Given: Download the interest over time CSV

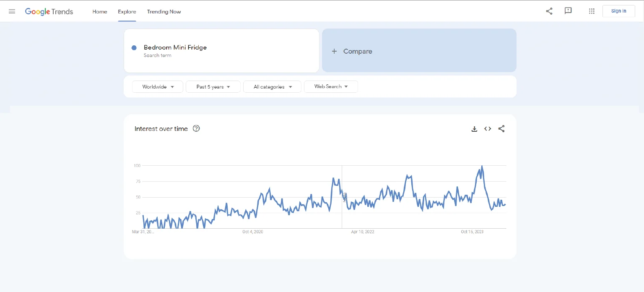Looking at the screenshot, I should point(474,129).
